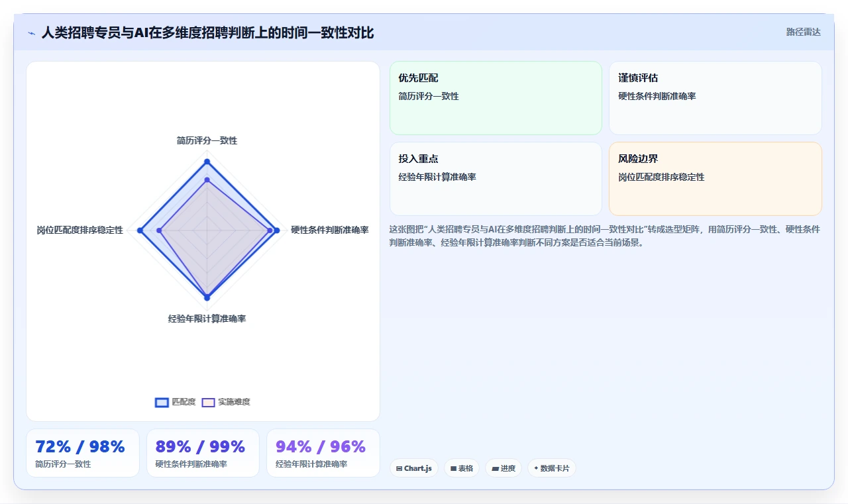Click 岗位匹配度排序稳定性 text under 风险边界
The height and width of the screenshot is (504, 848).
[661, 177]
